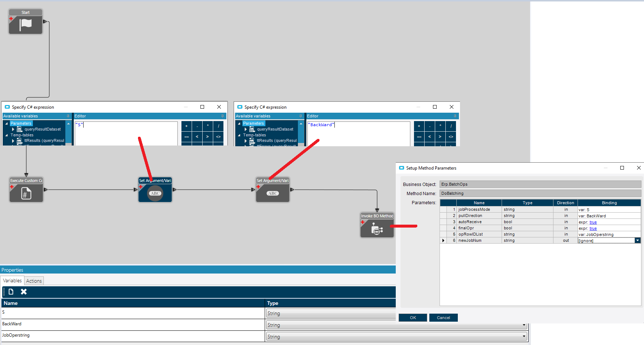Insert not-equal (<>) operator in "BackWard" expression window
This screenshot has width=644, height=345.
coord(451,137)
